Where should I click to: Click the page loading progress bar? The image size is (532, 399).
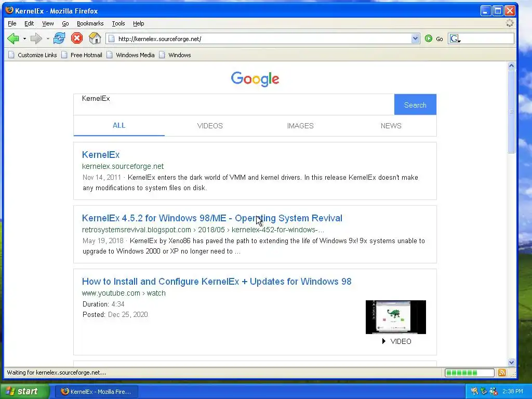[x=470, y=373]
